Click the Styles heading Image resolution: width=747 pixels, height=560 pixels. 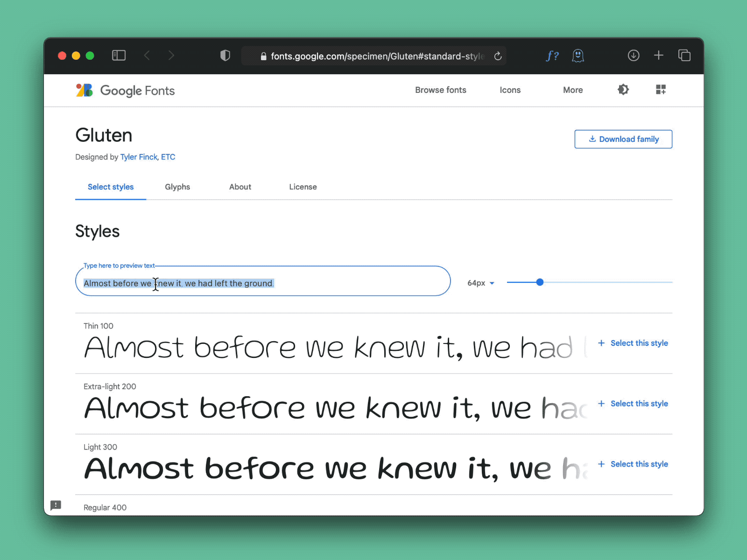pos(98,231)
